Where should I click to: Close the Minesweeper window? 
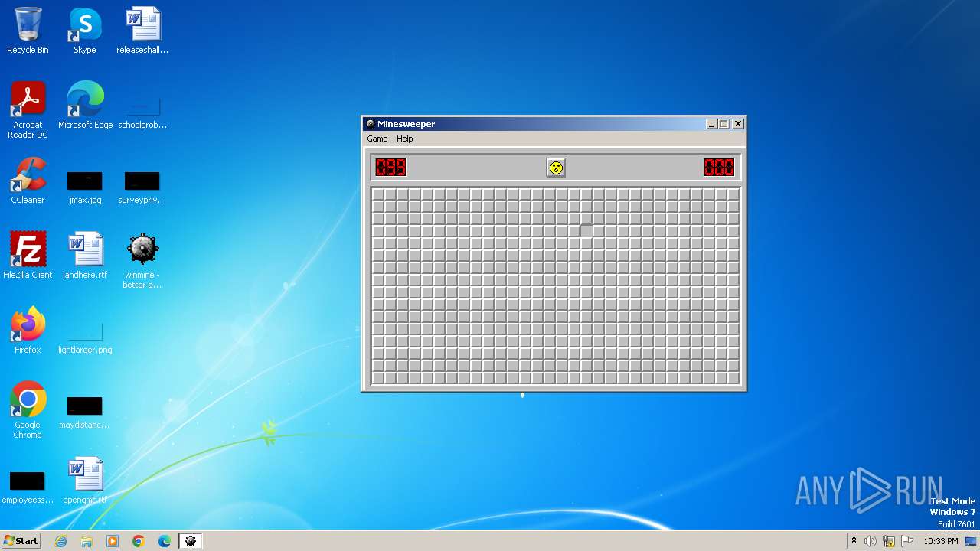pos(738,124)
